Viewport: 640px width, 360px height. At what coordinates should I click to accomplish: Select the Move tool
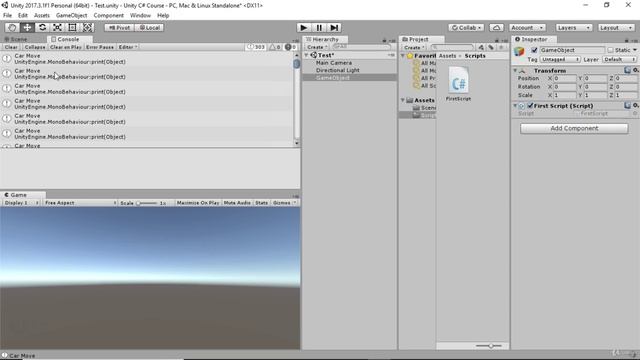(x=27, y=27)
